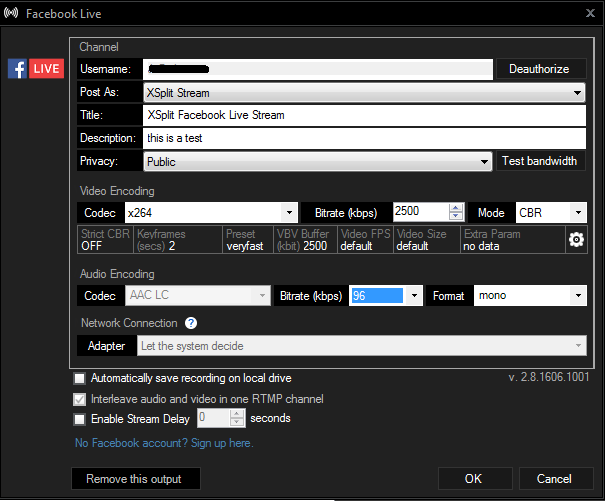Click the VBV Buffer 2500 setting
The height and width of the screenshot is (501, 605).
point(305,240)
